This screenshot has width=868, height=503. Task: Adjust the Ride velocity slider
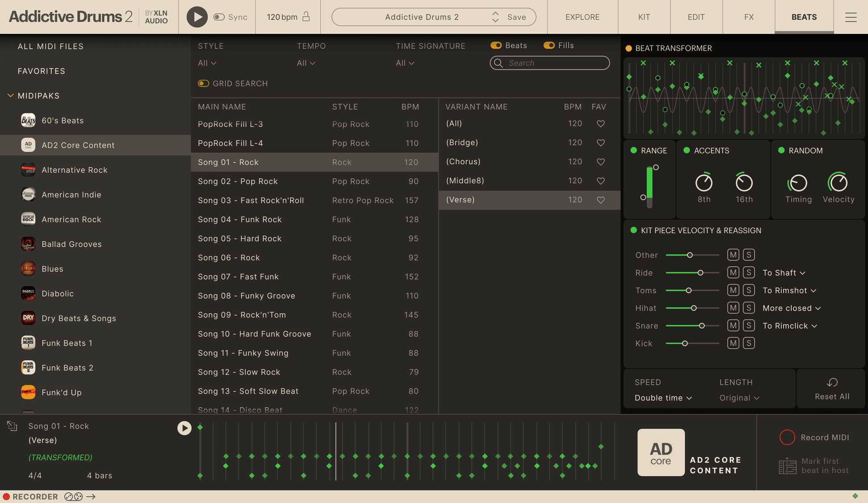pyautogui.click(x=700, y=272)
